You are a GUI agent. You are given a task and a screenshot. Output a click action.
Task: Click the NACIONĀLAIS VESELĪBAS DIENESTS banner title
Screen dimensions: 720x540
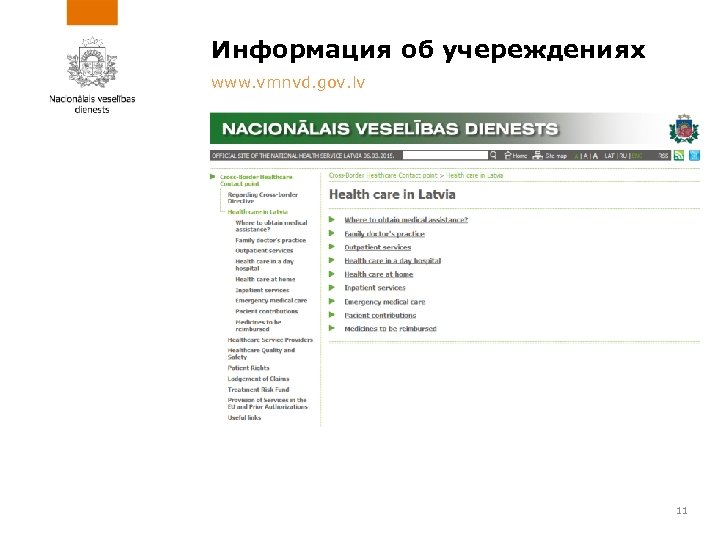pyautogui.click(x=390, y=129)
